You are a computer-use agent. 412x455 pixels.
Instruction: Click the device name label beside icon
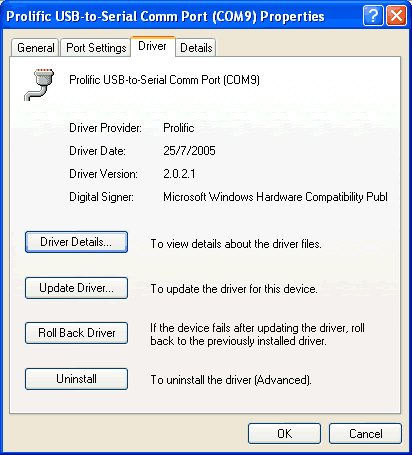(x=164, y=80)
